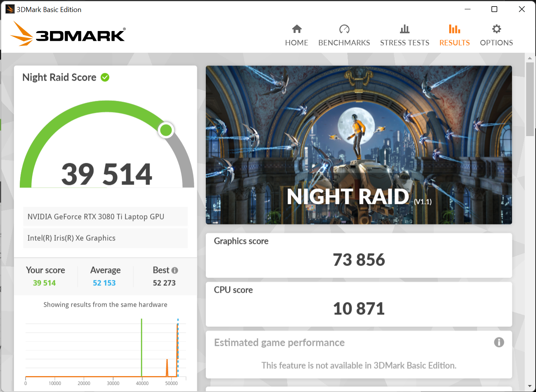Open Options via the gear icon
536x392 pixels.
496,29
